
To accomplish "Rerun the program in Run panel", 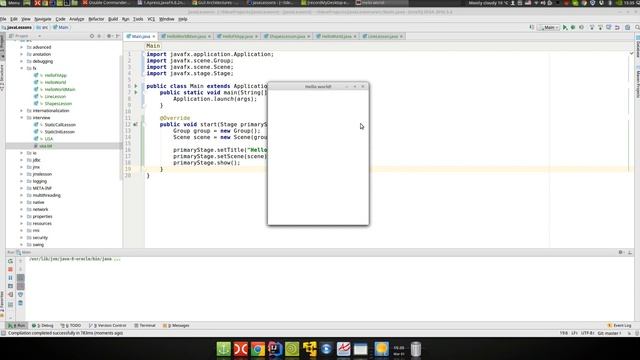I will [x=11, y=261].
